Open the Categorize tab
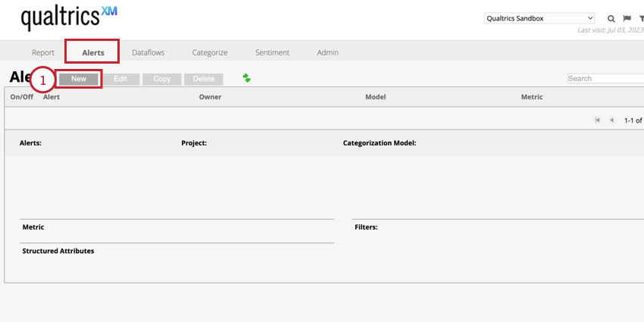This screenshot has height=322, width=644. point(210,52)
